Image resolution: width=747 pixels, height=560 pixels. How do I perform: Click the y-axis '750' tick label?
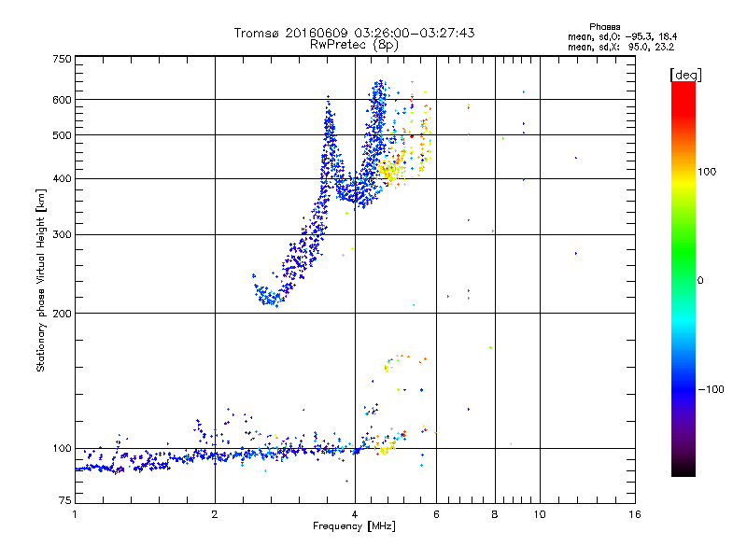62,59
